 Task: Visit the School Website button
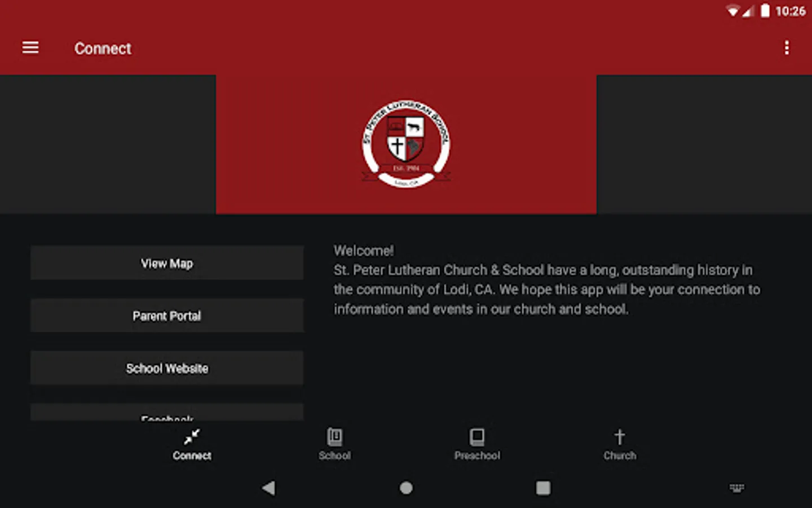(167, 368)
